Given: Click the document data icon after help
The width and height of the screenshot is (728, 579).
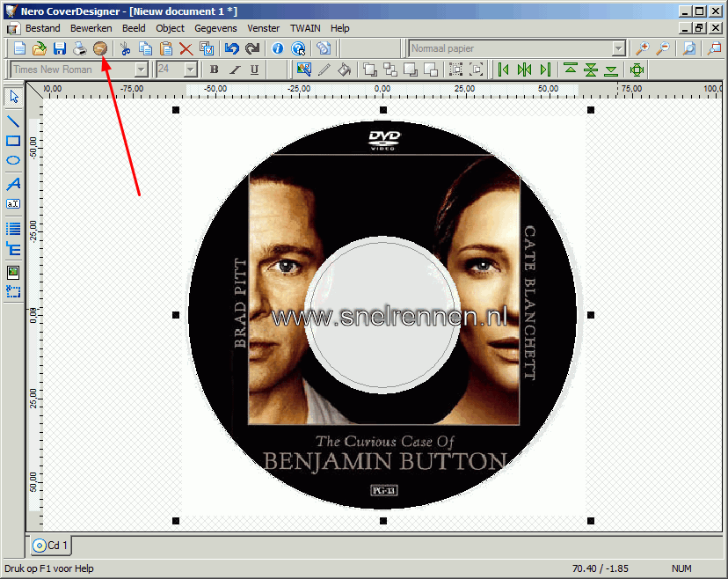Looking at the screenshot, I should tap(324, 48).
